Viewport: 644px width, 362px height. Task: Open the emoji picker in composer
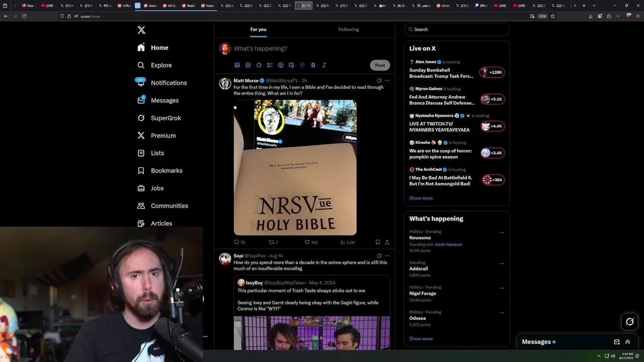pyautogui.click(x=281, y=65)
